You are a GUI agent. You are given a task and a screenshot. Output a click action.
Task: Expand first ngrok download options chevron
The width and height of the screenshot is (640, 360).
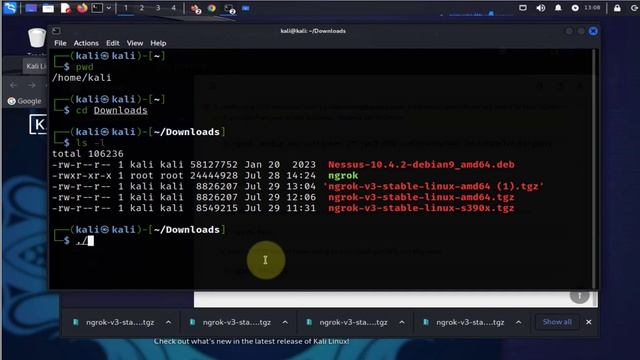click(x=168, y=322)
